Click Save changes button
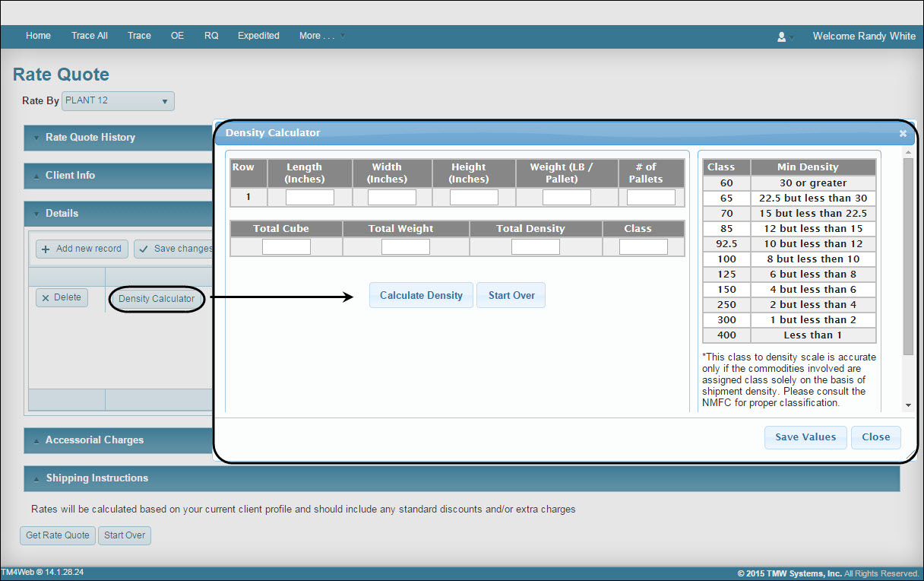924x581 pixels. tap(175, 249)
